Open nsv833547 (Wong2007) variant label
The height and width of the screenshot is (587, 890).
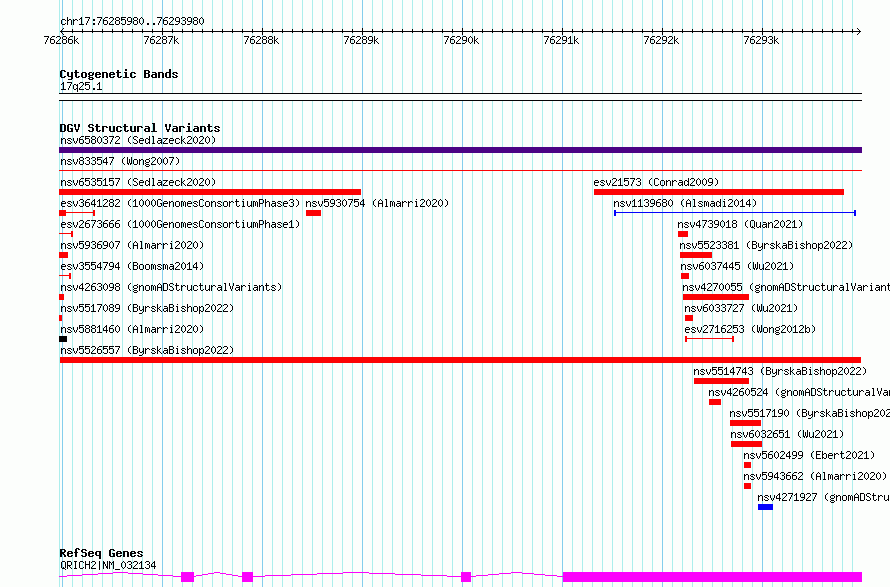click(x=120, y=161)
